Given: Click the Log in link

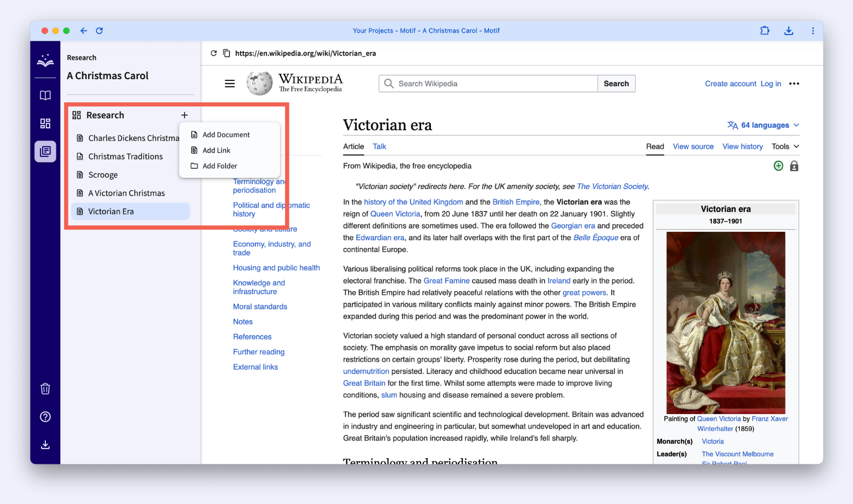Looking at the screenshot, I should pos(771,84).
